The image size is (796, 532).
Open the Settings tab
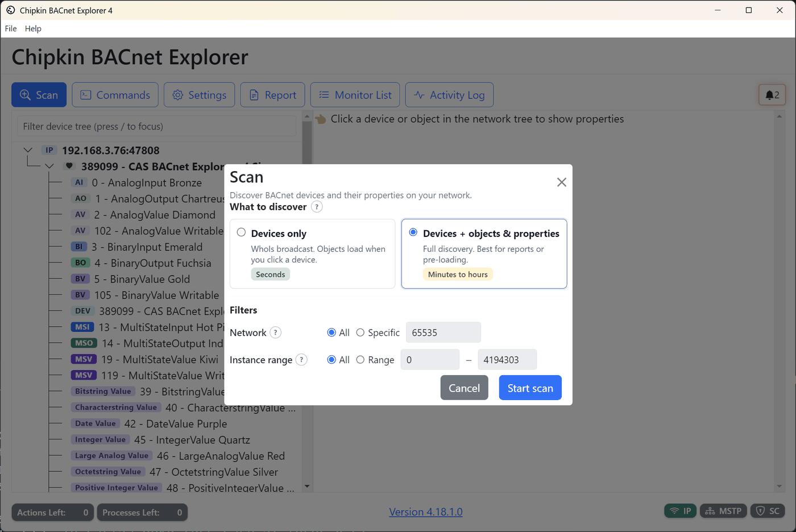pyautogui.click(x=200, y=95)
